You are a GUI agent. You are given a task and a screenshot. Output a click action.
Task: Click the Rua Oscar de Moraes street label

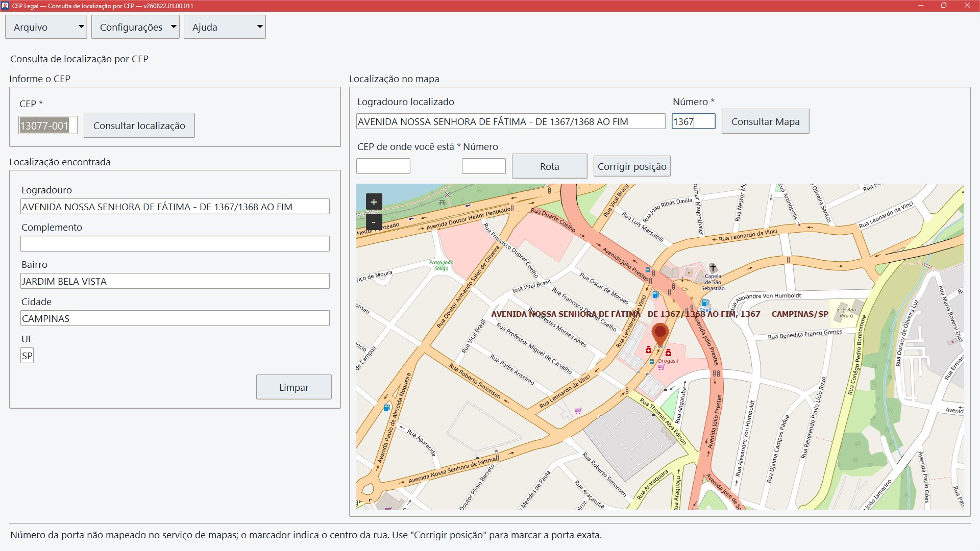tap(604, 288)
